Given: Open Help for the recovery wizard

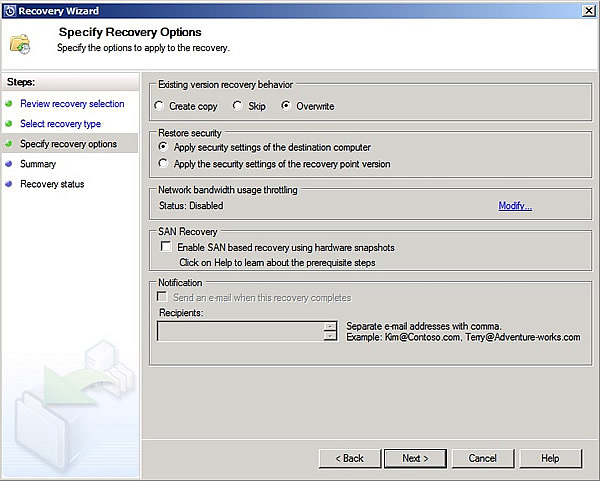Looking at the screenshot, I should (550, 458).
